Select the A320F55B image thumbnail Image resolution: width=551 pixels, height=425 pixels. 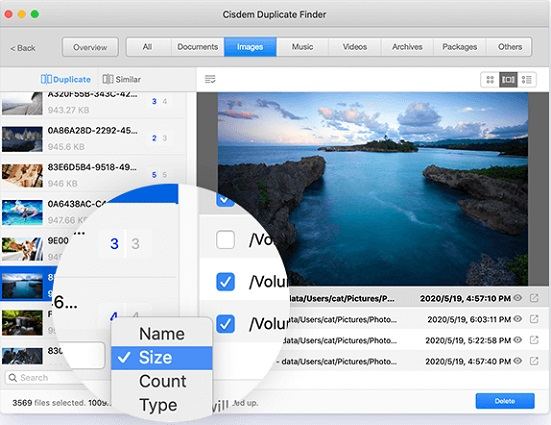pos(22,103)
